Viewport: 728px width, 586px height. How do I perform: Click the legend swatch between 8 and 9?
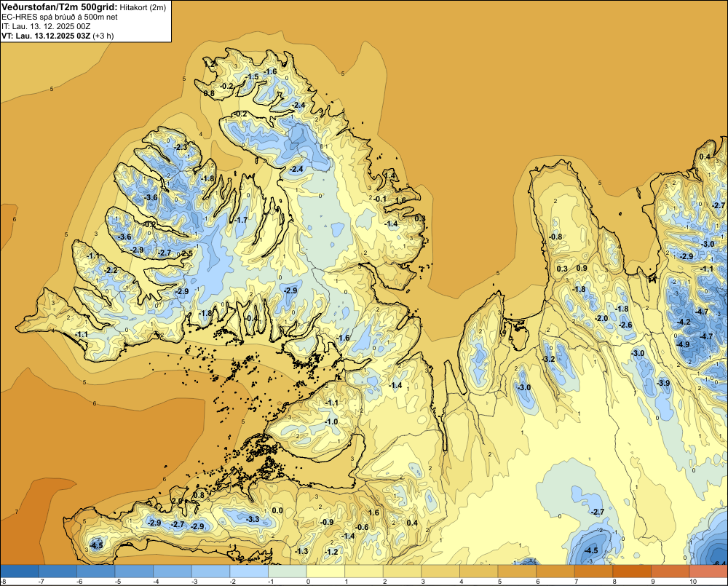pos(631,571)
